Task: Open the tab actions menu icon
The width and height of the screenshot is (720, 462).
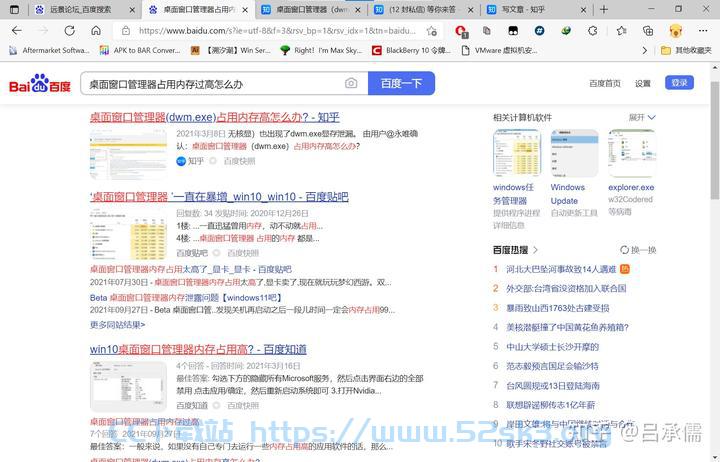Action: click(14, 9)
